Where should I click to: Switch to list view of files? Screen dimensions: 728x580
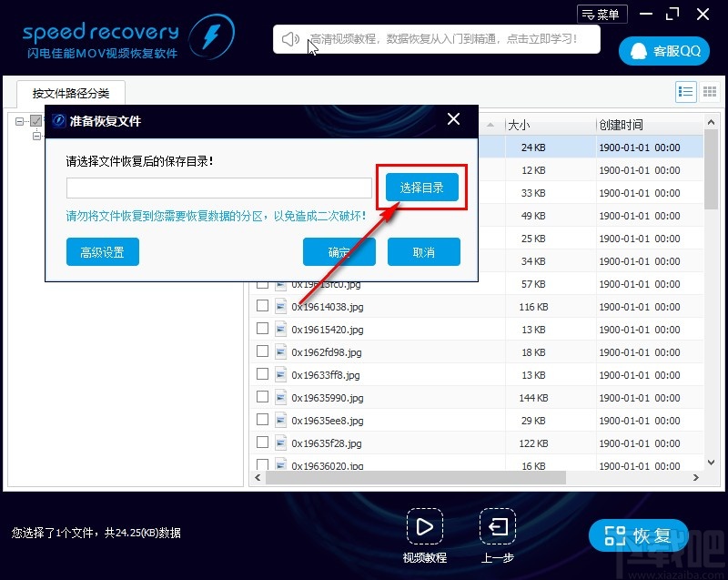[x=687, y=91]
